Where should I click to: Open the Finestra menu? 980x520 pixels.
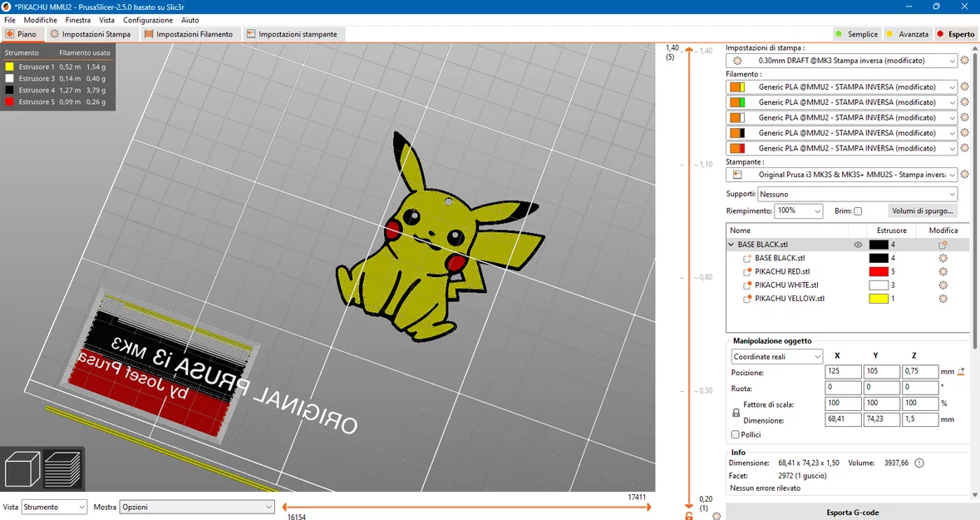point(77,20)
